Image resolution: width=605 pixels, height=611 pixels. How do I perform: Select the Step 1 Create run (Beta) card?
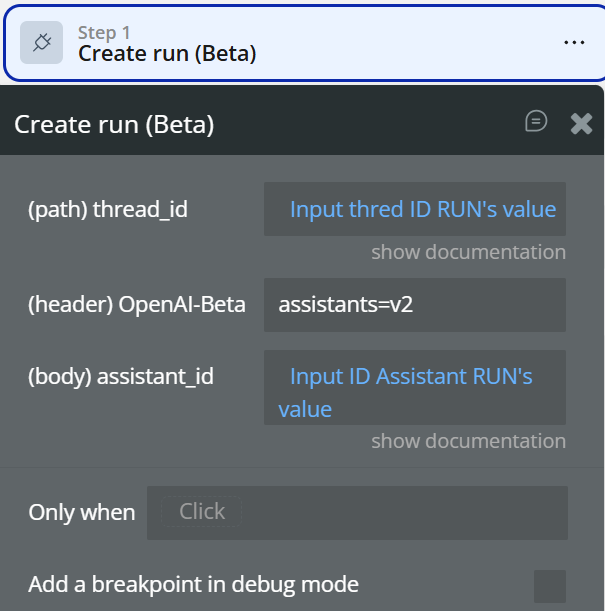click(x=300, y=42)
